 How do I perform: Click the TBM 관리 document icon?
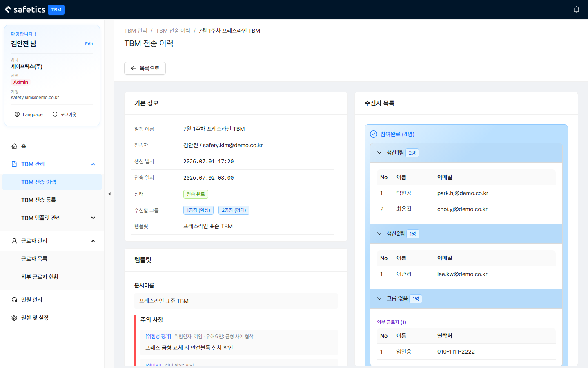click(14, 164)
